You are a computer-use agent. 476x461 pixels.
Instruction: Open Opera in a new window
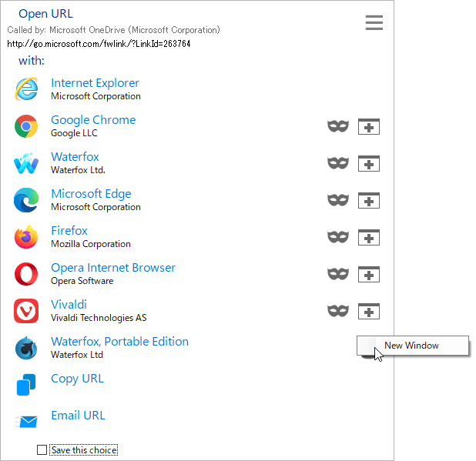[x=369, y=274]
